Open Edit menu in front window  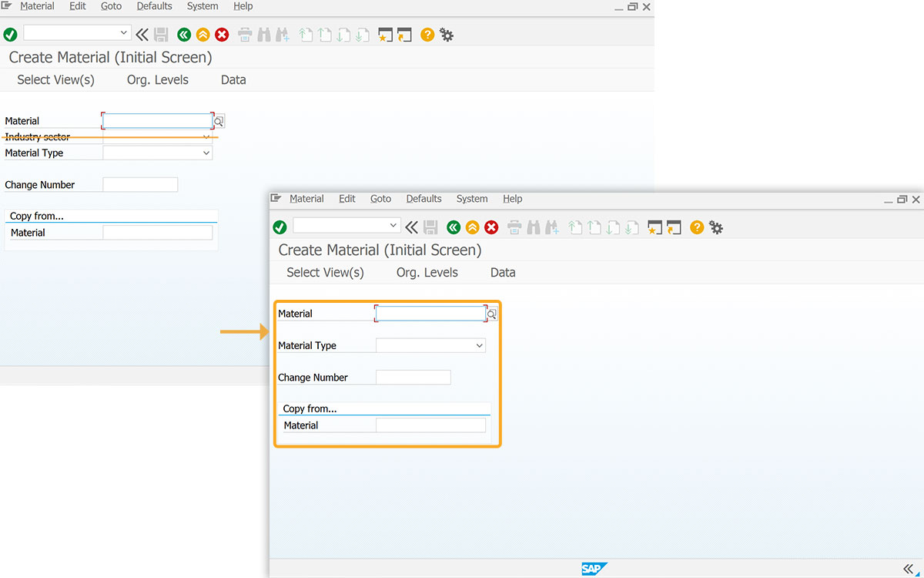tap(347, 199)
